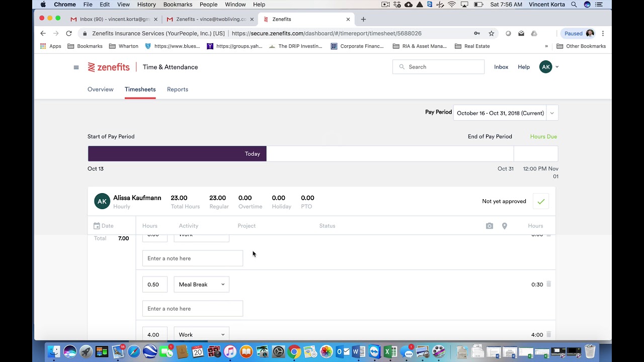Open Chrome's three-dot menu
This screenshot has width=644, height=362.
[x=603, y=34]
